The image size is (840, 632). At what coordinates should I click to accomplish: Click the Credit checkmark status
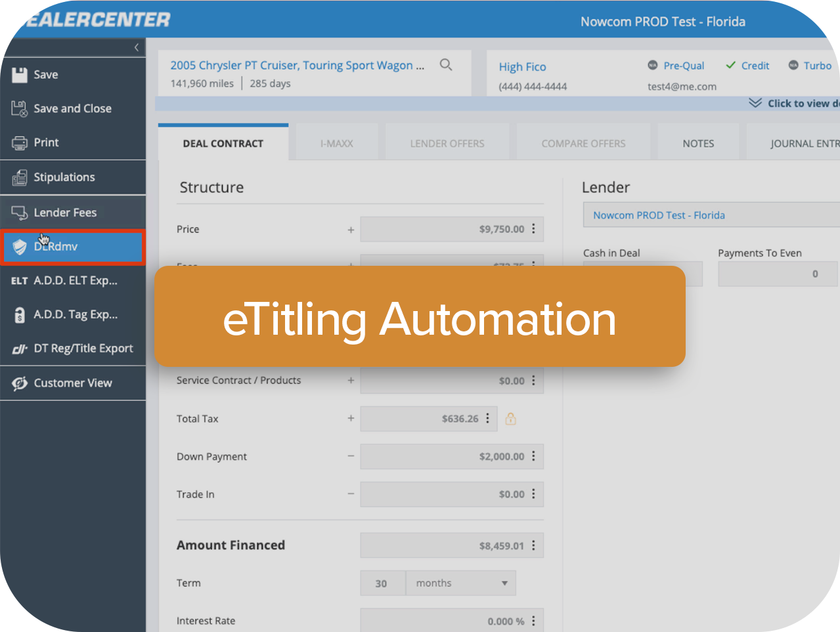click(x=747, y=66)
